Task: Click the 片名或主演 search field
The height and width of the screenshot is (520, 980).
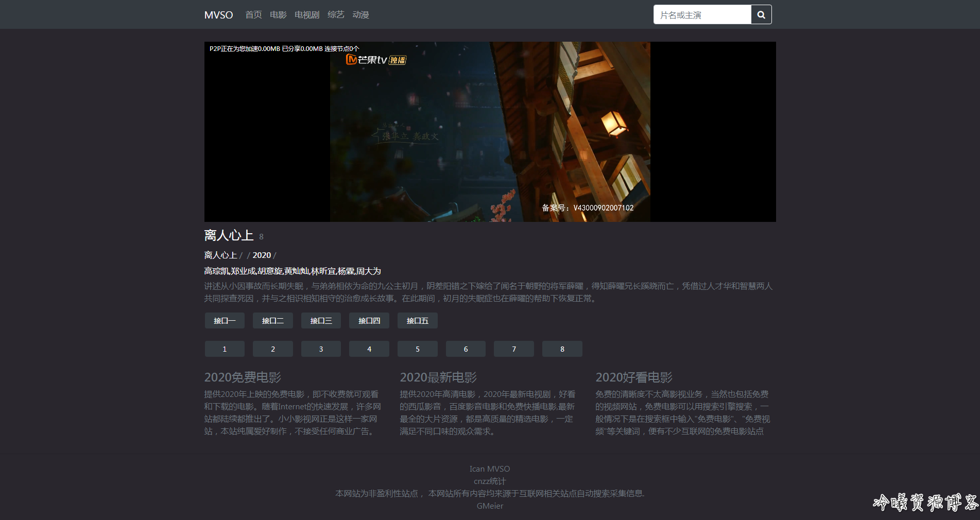Action: pyautogui.click(x=702, y=14)
